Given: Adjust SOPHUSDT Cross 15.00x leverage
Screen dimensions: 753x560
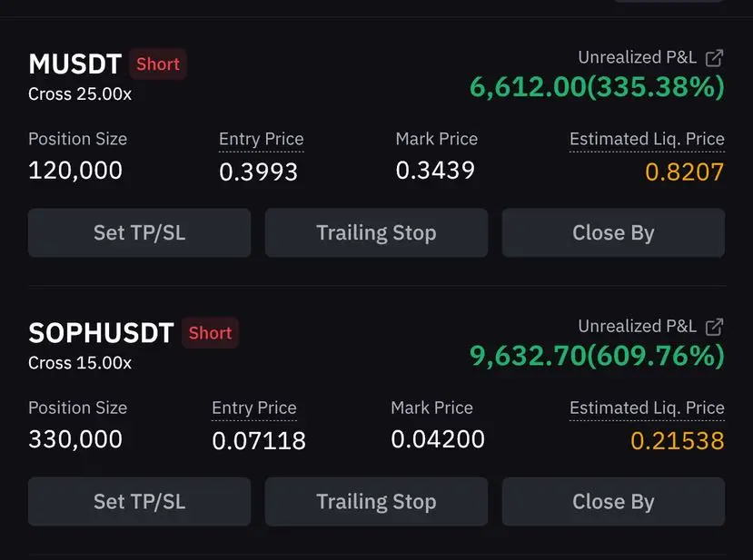Looking at the screenshot, I should click(x=80, y=363).
